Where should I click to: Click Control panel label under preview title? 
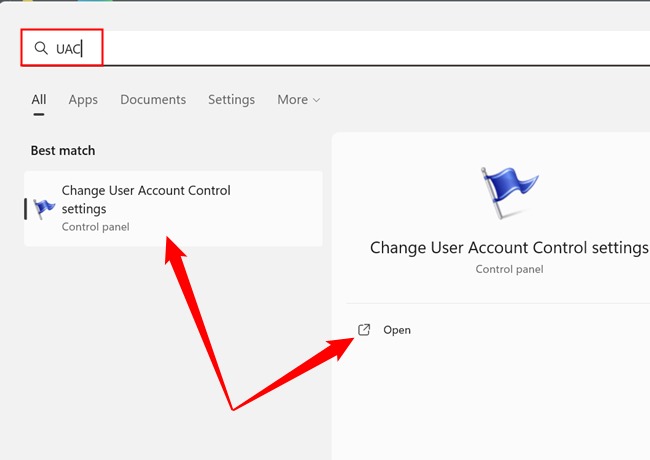tap(509, 269)
